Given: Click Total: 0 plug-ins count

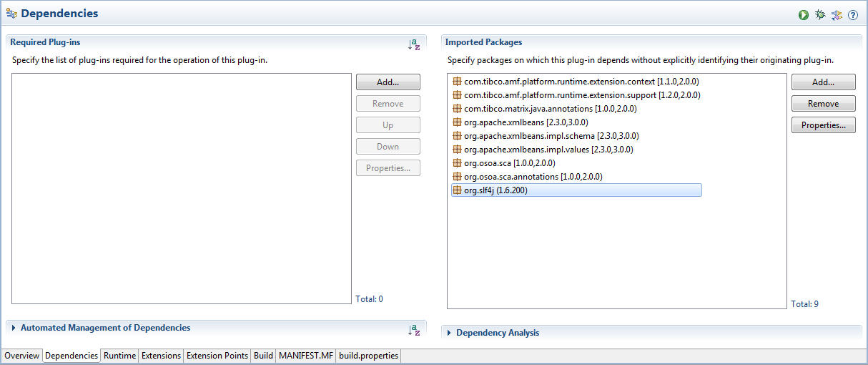Looking at the screenshot, I should (x=370, y=299).
